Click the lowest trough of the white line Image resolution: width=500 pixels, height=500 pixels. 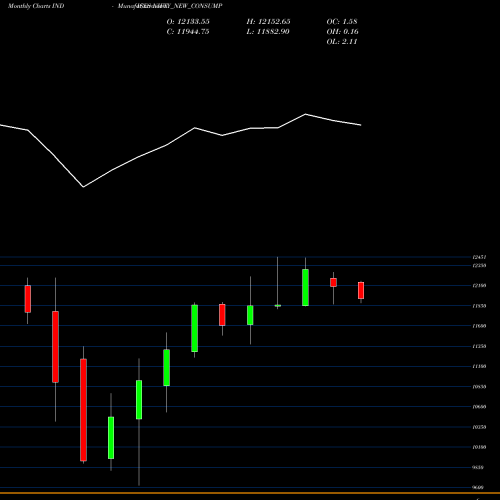point(83,187)
